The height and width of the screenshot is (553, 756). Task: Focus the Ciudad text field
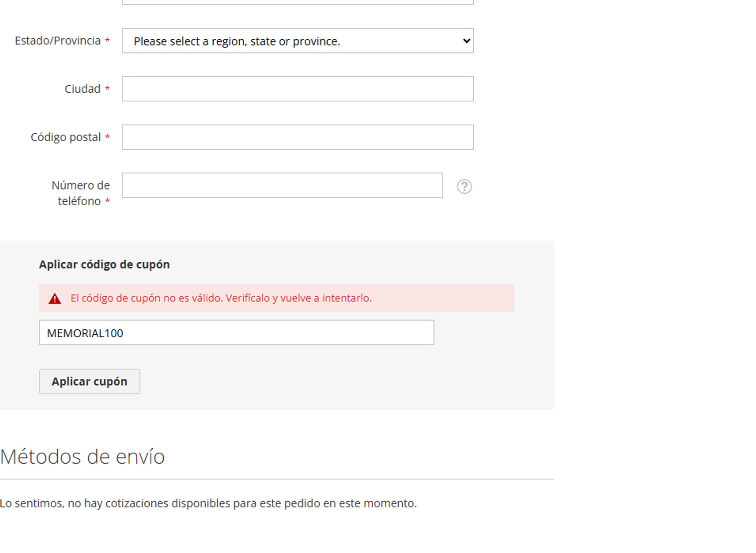(x=297, y=89)
